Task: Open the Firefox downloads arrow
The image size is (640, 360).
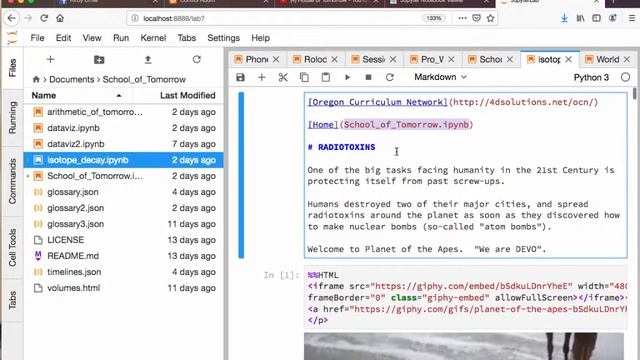Action: [x=564, y=18]
